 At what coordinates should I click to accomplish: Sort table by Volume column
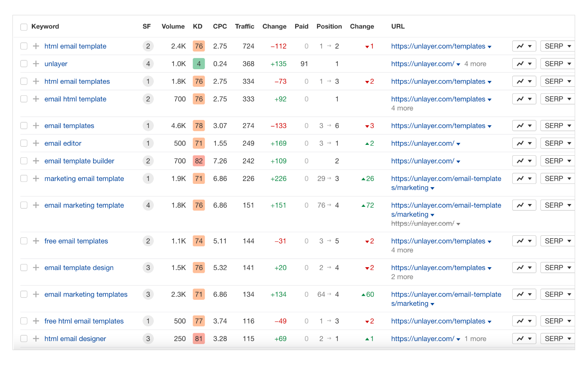point(173,27)
